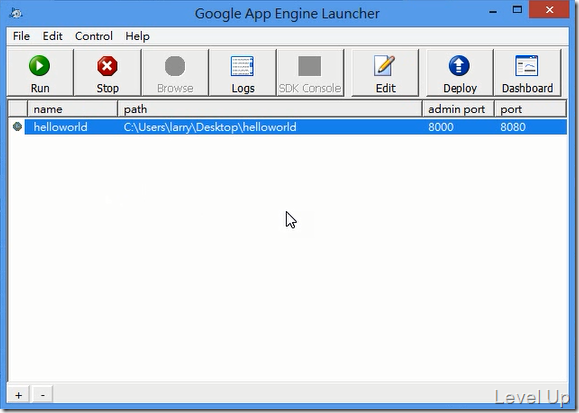This screenshot has height=413, width=579.
Task: Minimize the Launcher window
Action: coord(493,11)
